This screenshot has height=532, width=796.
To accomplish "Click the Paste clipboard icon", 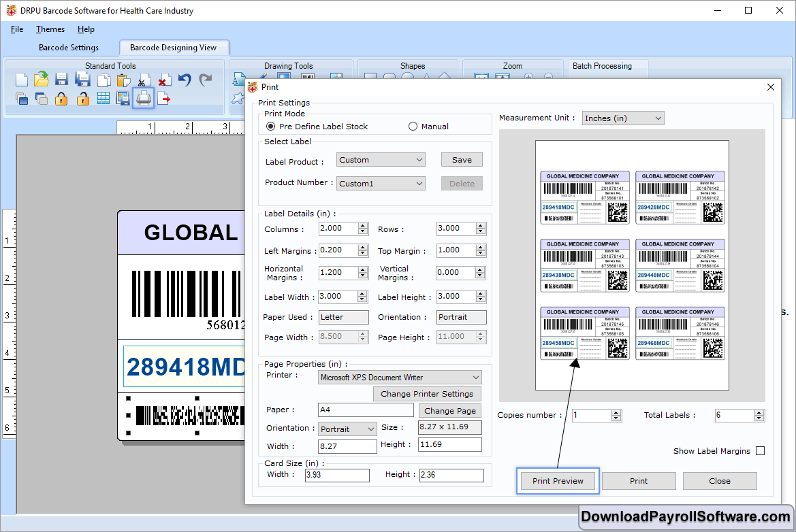I will pyautogui.click(x=123, y=80).
